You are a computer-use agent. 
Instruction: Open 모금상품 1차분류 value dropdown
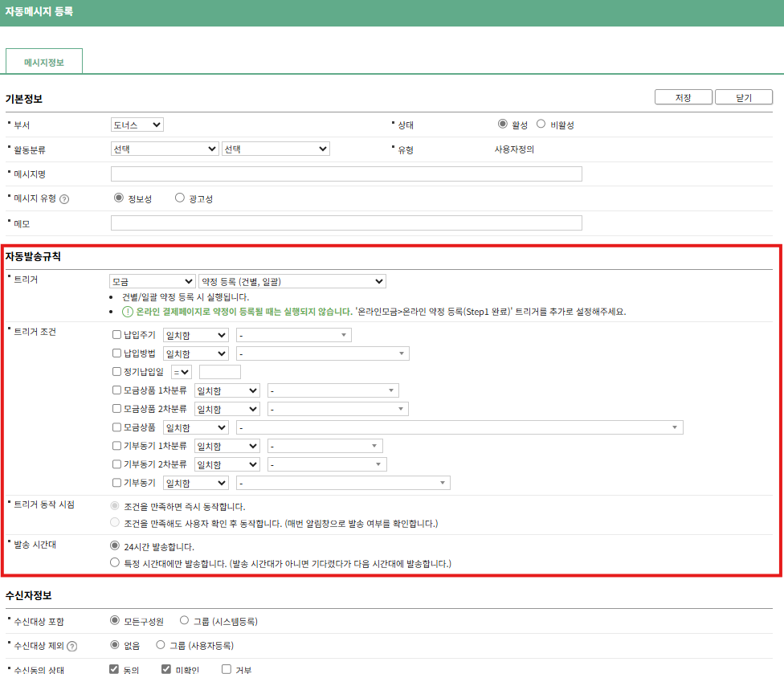coord(333,390)
